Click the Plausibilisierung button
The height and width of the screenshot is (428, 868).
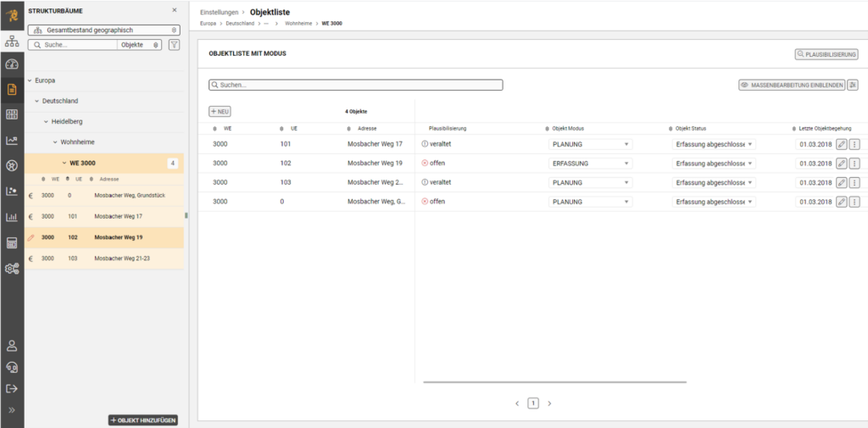tap(826, 54)
